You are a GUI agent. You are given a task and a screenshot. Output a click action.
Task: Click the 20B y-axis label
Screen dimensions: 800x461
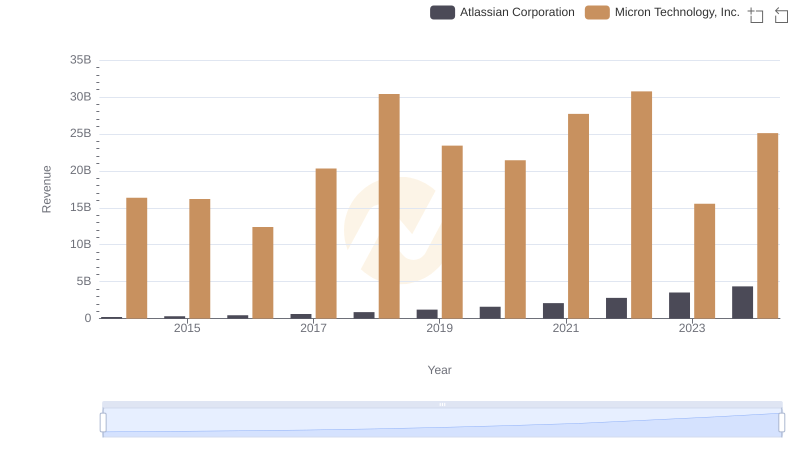click(x=81, y=170)
